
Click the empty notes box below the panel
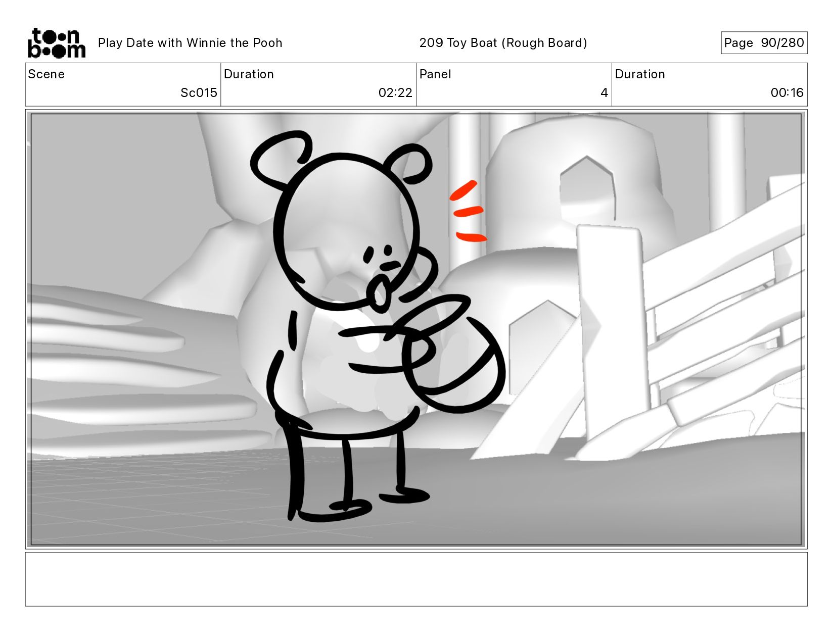[416, 579]
